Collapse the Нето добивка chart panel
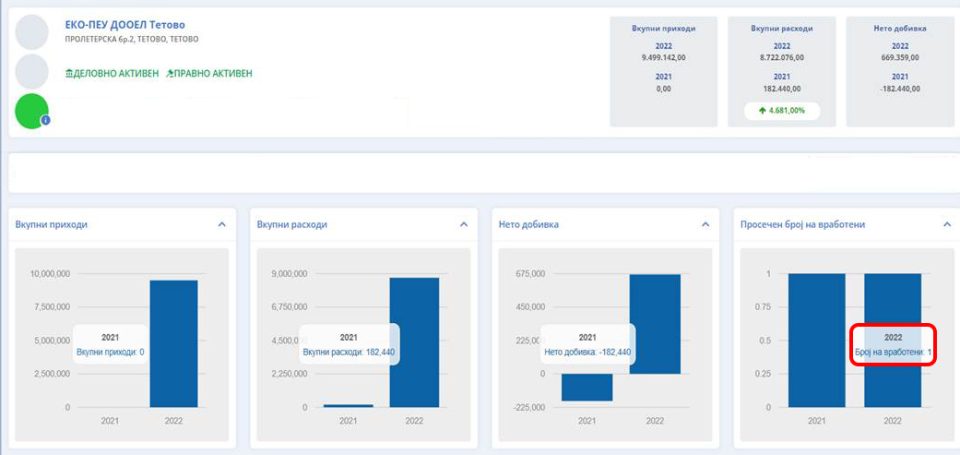960x455 pixels. pyautogui.click(x=705, y=225)
